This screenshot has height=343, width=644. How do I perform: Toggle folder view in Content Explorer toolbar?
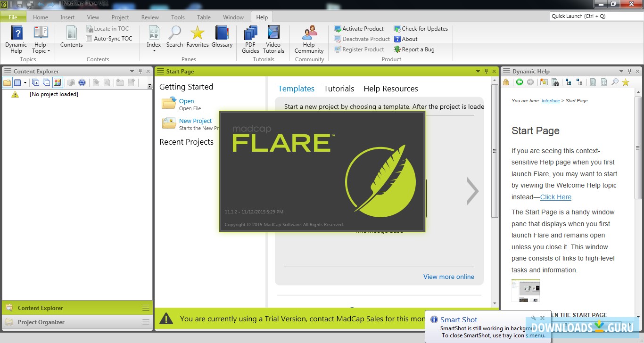pos(7,82)
